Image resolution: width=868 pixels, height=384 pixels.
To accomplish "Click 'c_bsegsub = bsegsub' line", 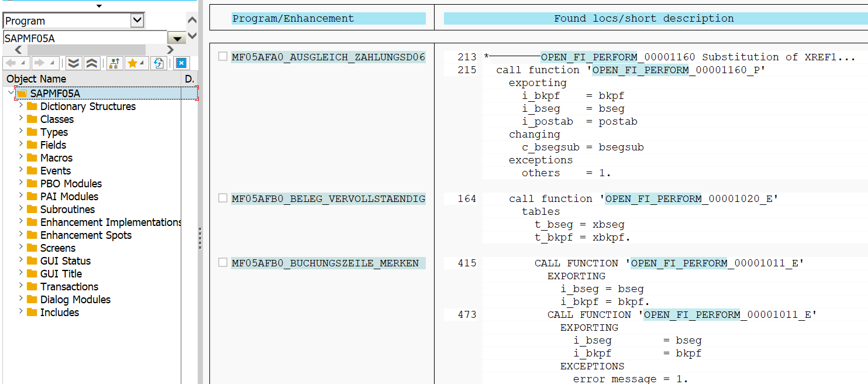I will pos(583,147).
